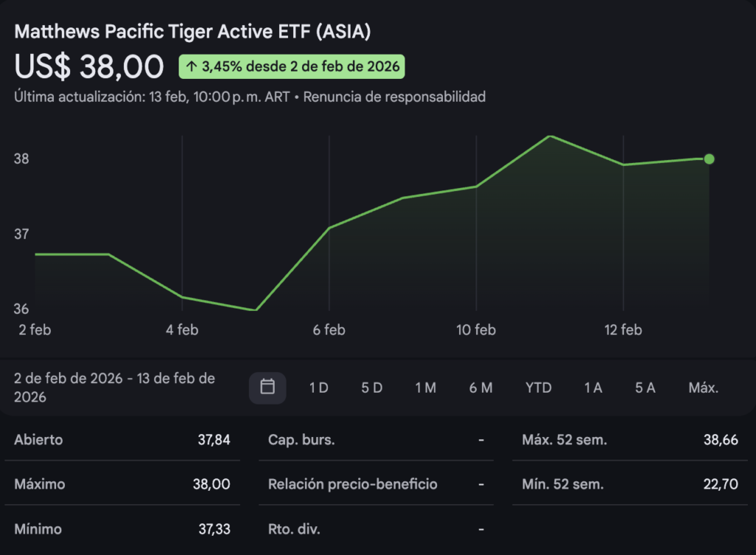Screen dimensions: 756x555
Task: Select the Máx. time range
Action: 703,387
